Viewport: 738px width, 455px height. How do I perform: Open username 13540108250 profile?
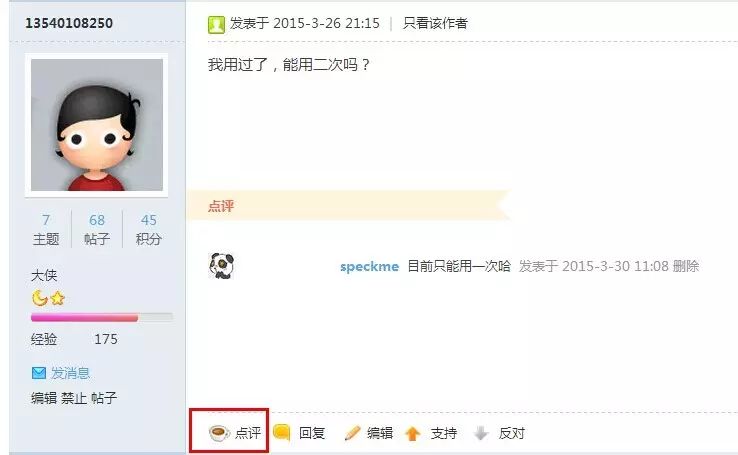(x=69, y=23)
